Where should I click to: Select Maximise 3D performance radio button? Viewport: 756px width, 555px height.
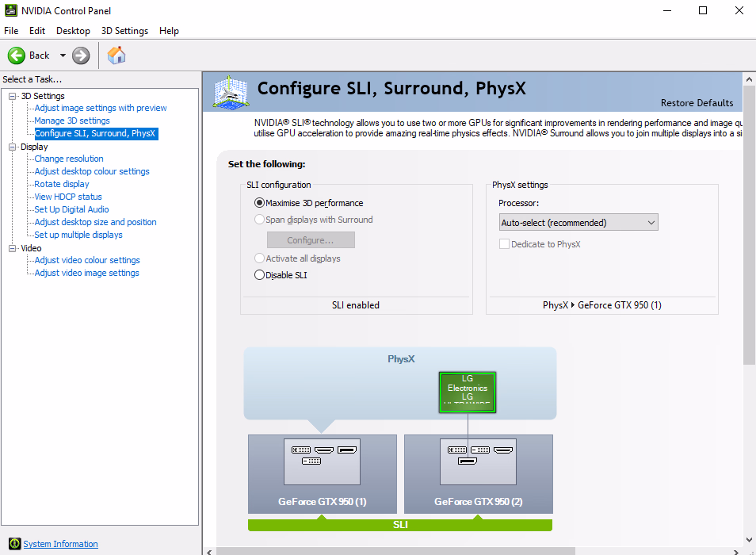click(259, 203)
